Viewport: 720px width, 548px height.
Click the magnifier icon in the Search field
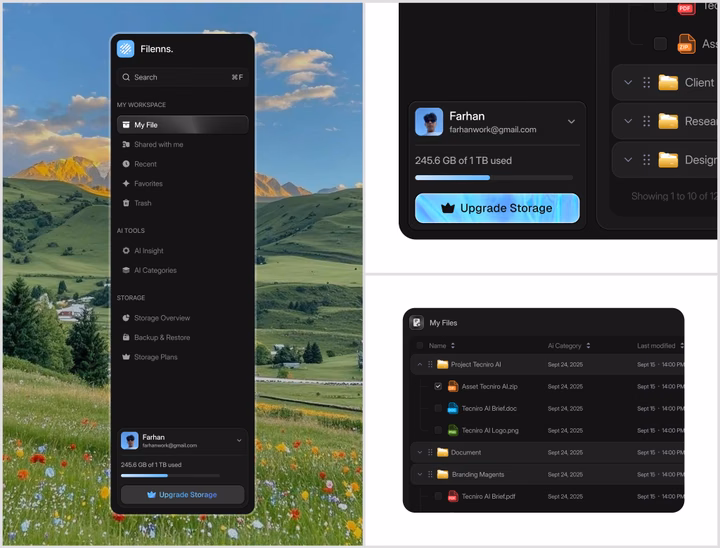126,77
